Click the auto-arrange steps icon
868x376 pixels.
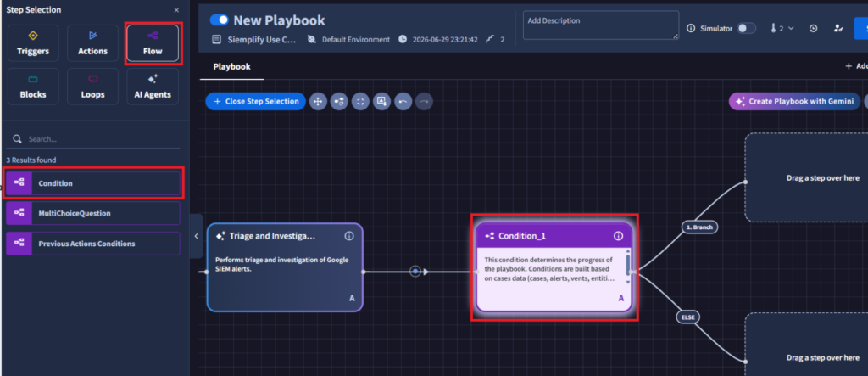coord(339,102)
